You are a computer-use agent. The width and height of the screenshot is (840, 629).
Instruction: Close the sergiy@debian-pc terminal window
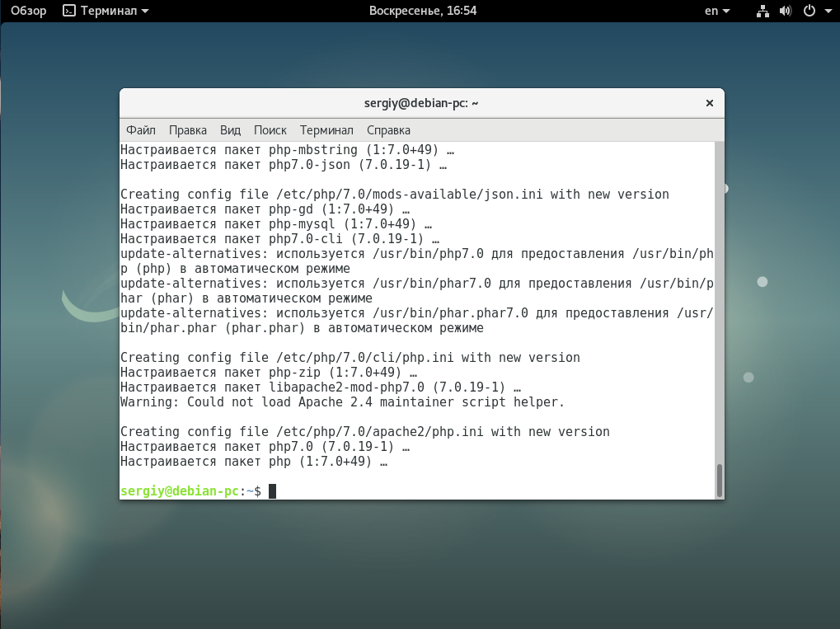[709, 103]
